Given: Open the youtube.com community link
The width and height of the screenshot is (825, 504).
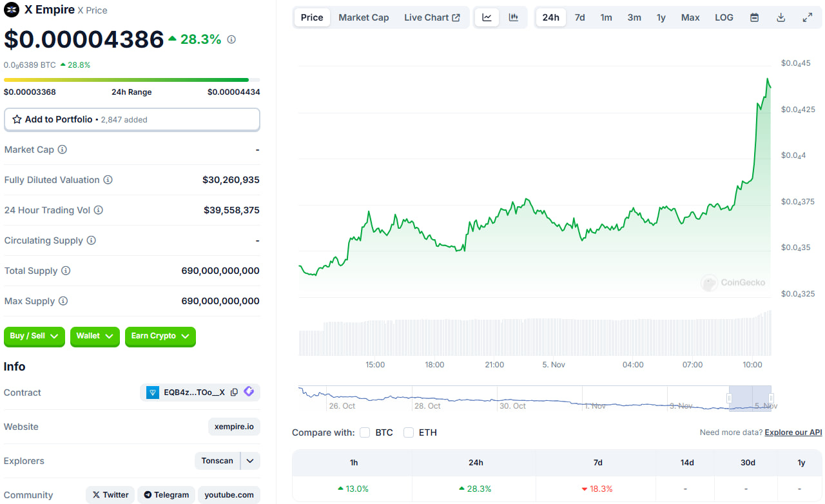Looking at the screenshot, I should (x=229, y=495).
